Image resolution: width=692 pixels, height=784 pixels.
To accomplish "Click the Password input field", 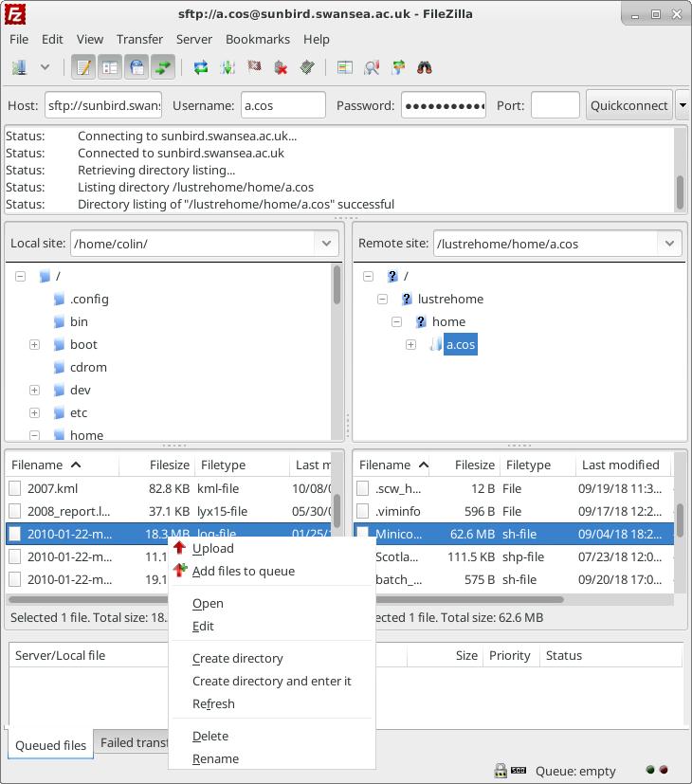I will pos(444,105).
